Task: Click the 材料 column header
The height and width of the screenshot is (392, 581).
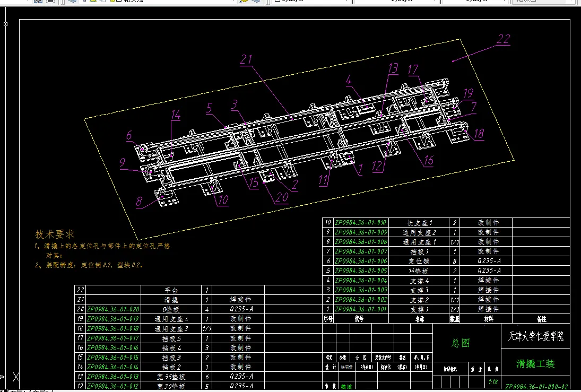Action: click(489, 319)
